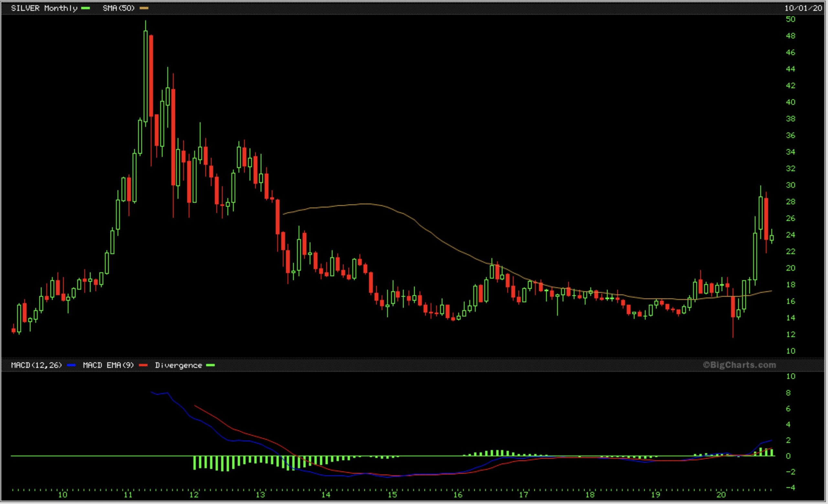Screen dimensions: 828x504
Task: Click the 10/01/20 date in top corner
Action: click(803, 8)
